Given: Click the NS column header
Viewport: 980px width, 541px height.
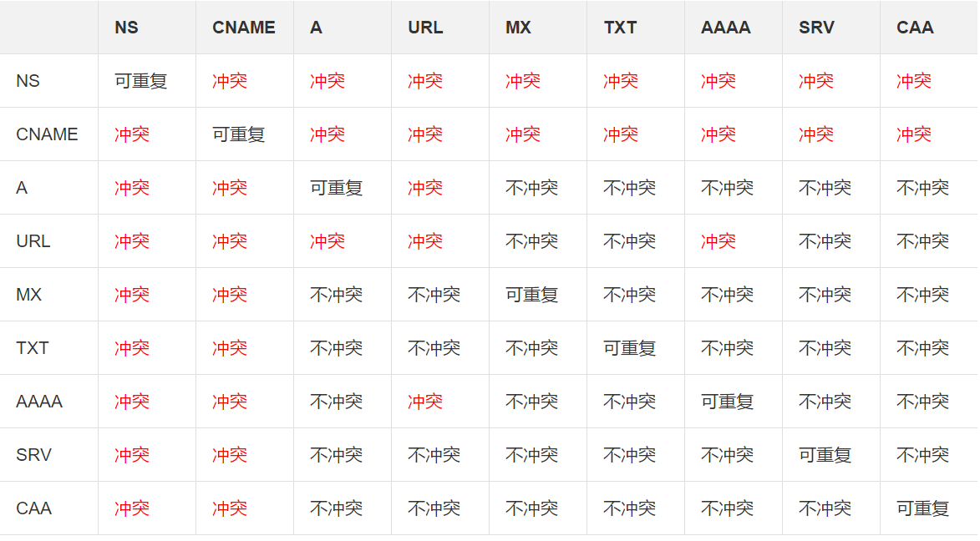Looking at the screenshot, I should tap(127, 28).
